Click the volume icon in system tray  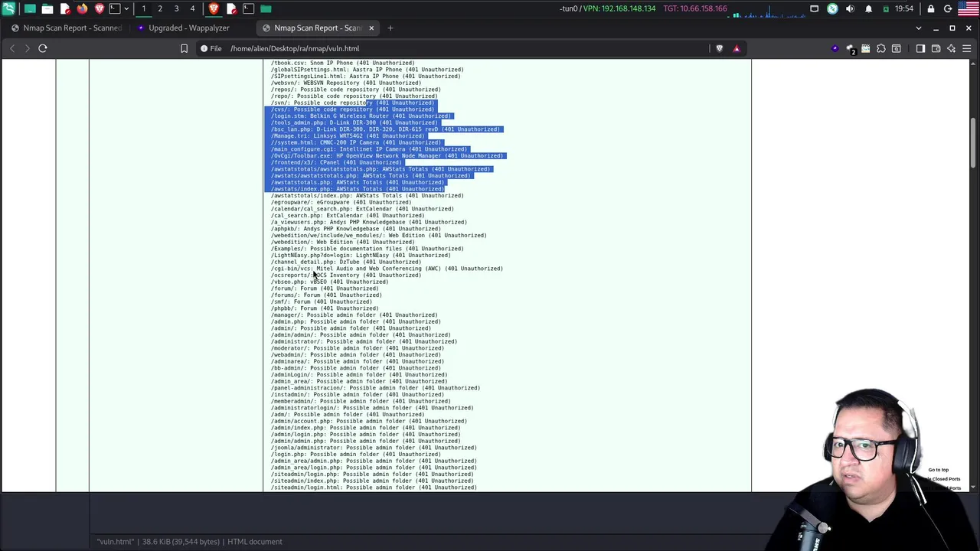point(850,8)
